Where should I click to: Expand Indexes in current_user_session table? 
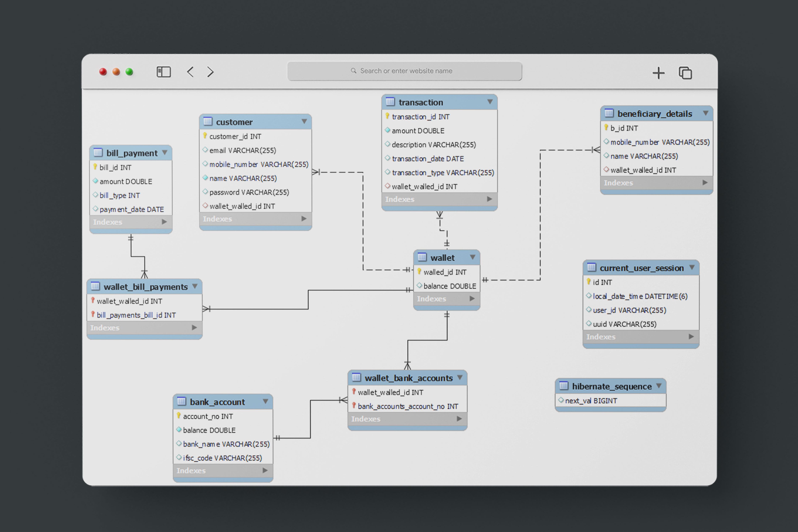[x=691, y=337]
